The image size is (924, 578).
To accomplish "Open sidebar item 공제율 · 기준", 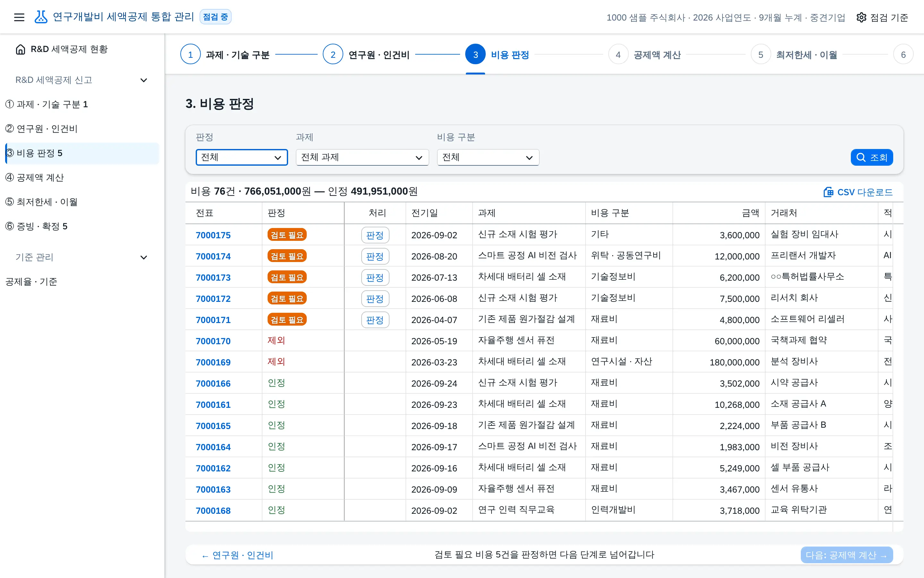I will pos(82,282).
